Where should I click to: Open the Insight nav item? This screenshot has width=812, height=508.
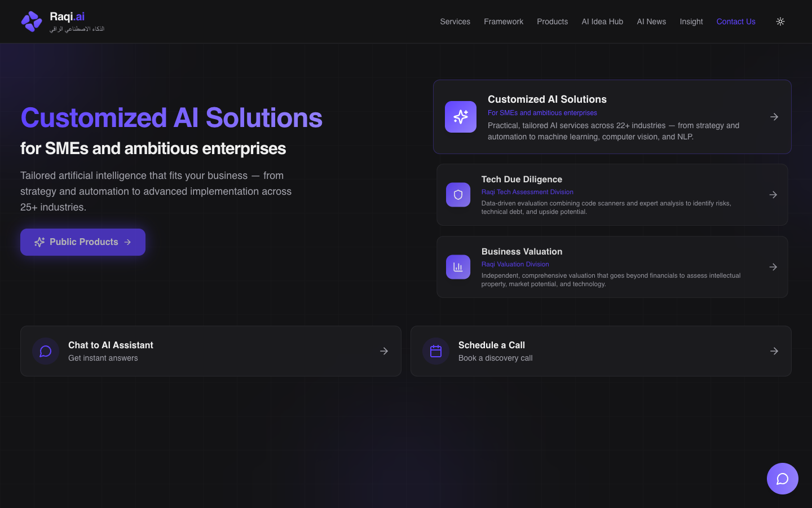click(x=691, y=21)
